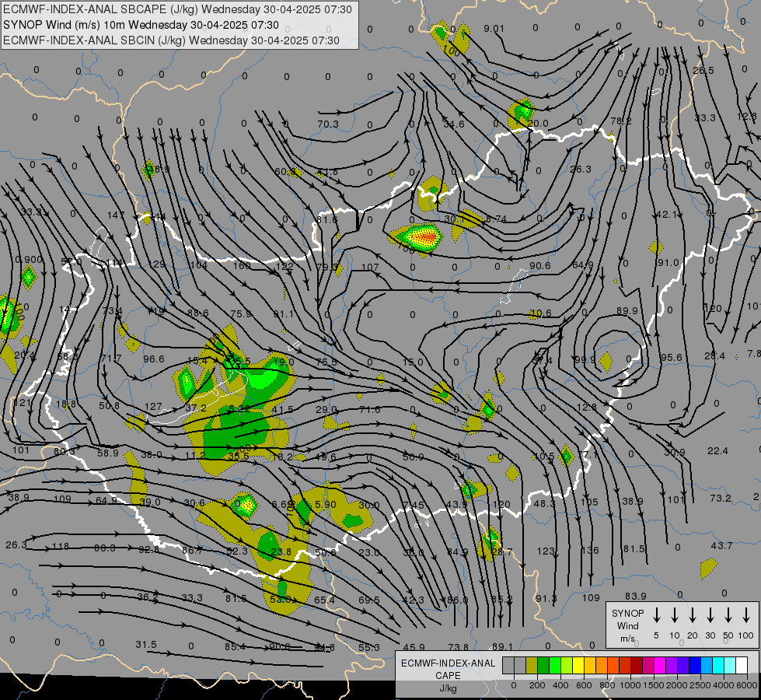Click the 10 m/s wind arrow in legend
Image resolution: width=761 pixels, height=700 pixels.
pyautogui.click(x=674, y=615)
